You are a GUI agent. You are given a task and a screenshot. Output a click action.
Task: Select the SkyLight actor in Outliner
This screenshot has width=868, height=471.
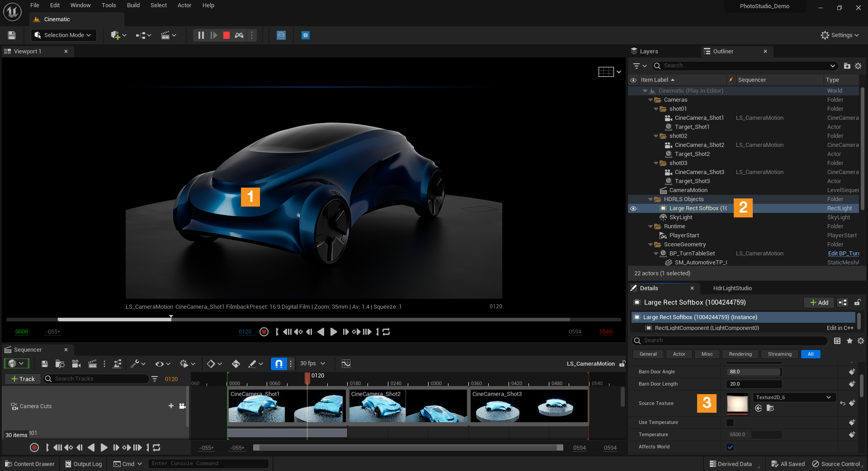[x=681, y=217]
